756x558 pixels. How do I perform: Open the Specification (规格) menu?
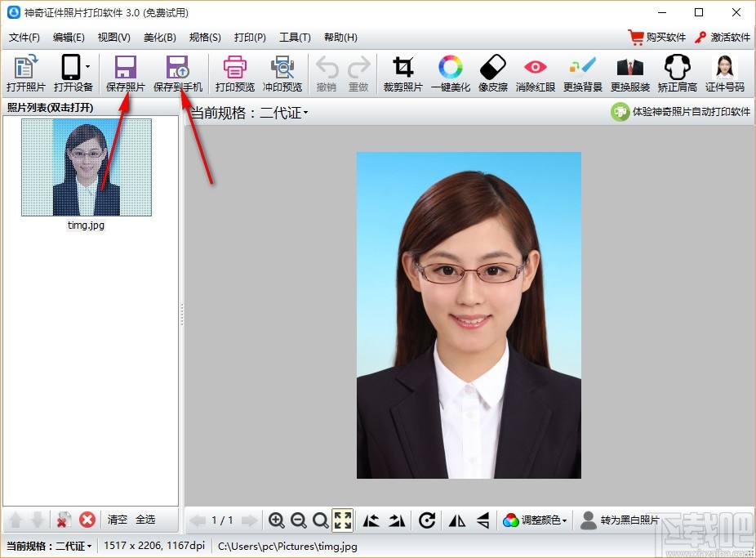point(205,37)
